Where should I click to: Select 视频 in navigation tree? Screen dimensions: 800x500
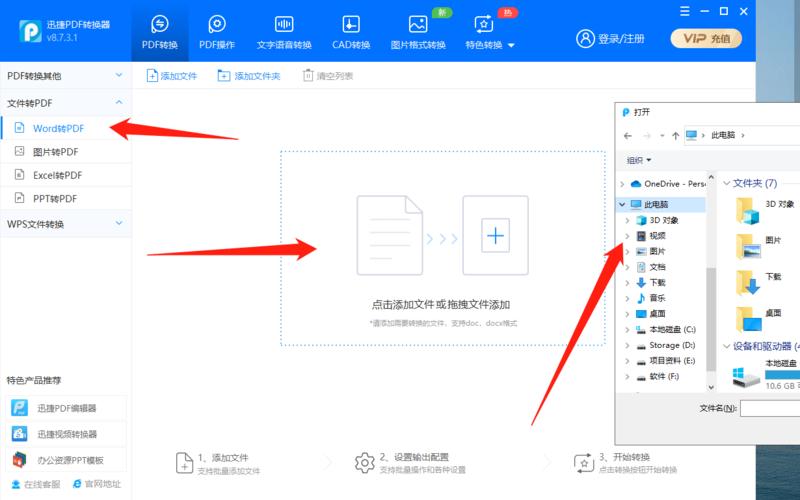tap(657, 236)
